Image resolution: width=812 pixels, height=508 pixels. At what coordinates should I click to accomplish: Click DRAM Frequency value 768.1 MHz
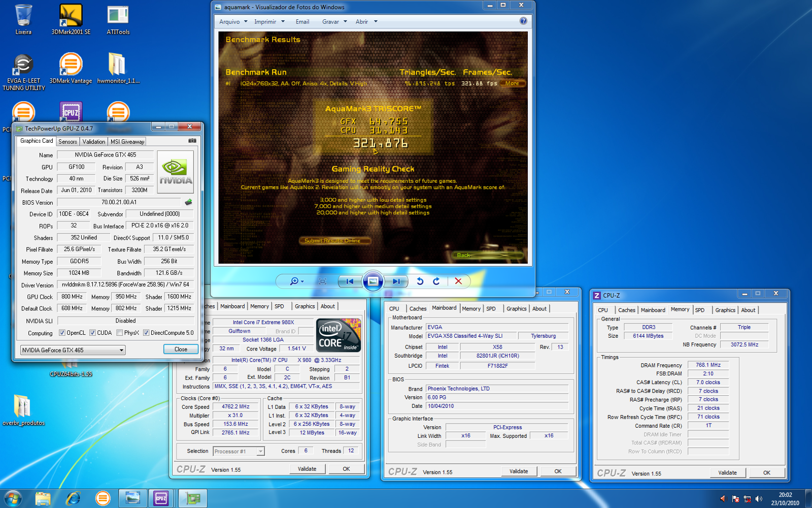[708, 365]
